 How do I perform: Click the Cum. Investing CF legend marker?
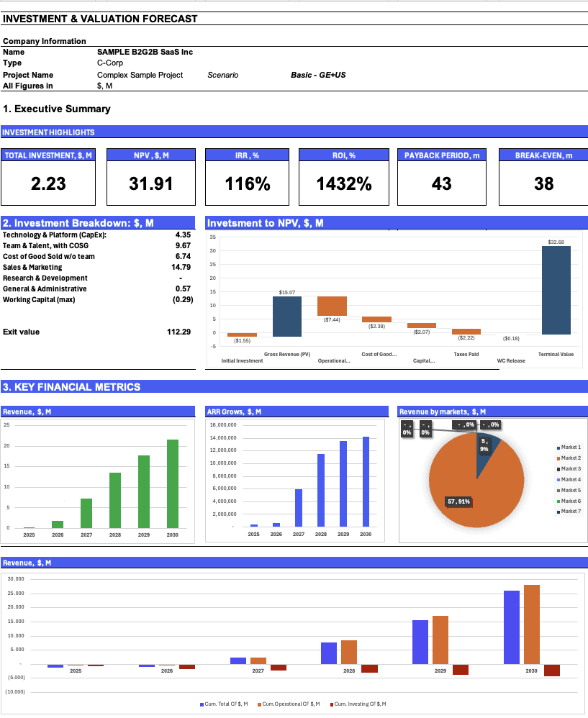point(330,703)
